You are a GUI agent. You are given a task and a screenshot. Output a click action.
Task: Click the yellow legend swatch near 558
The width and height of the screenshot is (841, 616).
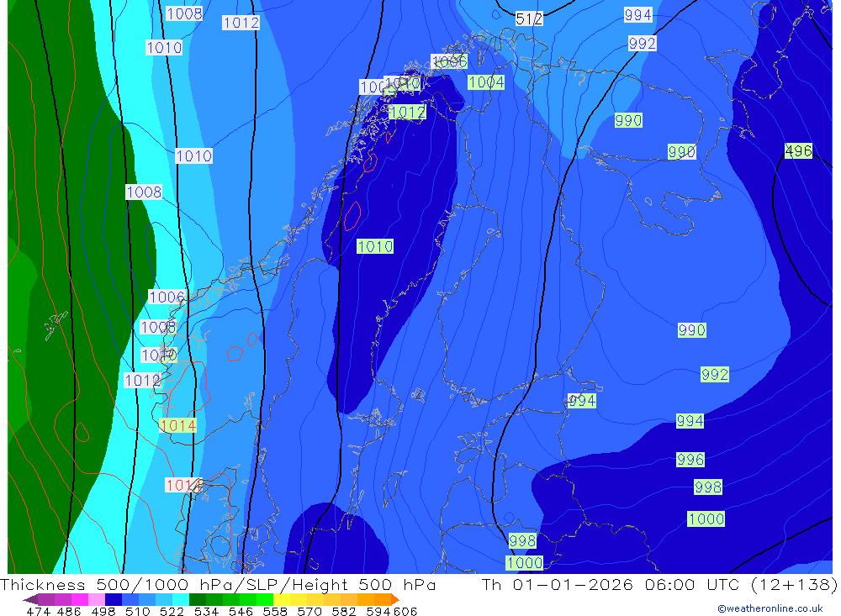(x=282, y=599)
